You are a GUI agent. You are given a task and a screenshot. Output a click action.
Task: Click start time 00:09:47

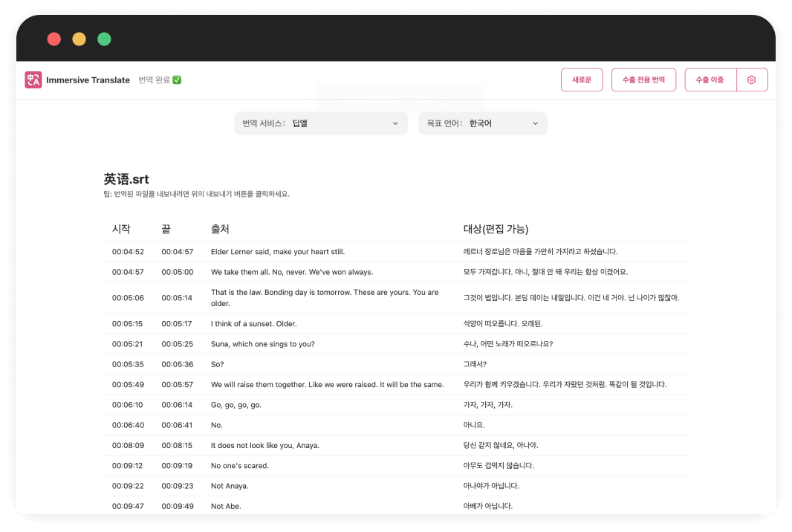[128, 506]
